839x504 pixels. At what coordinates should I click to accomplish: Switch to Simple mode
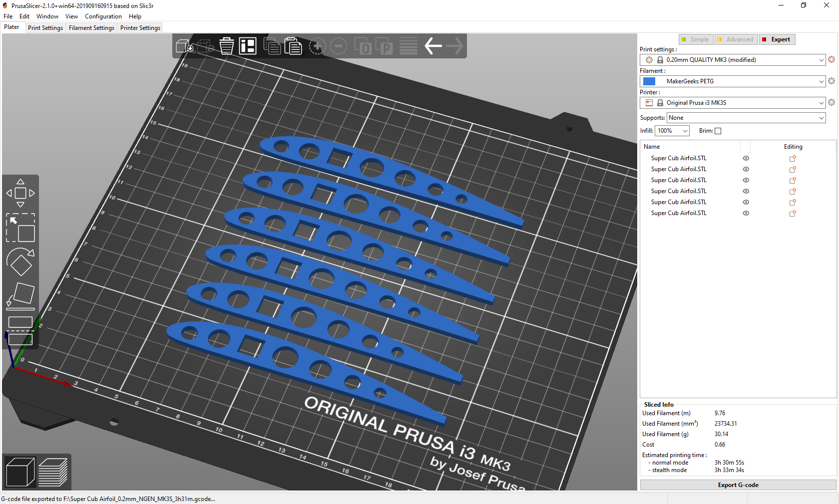696,39
